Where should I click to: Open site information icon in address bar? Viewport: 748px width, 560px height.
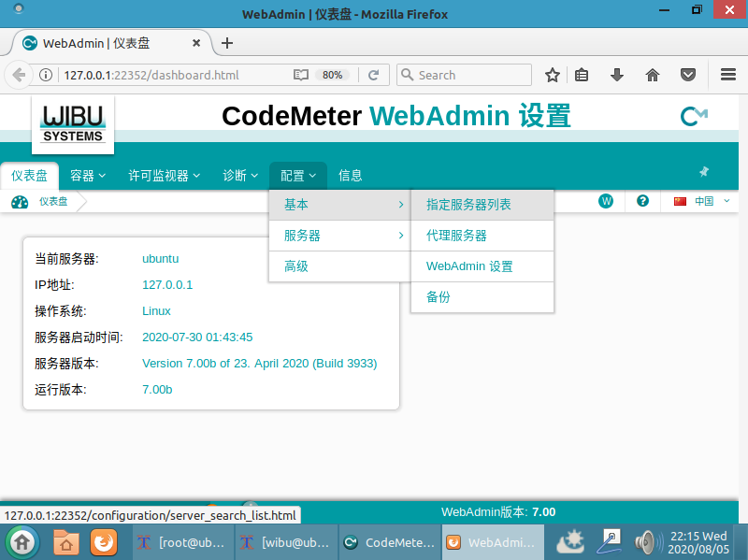(46, 75)
